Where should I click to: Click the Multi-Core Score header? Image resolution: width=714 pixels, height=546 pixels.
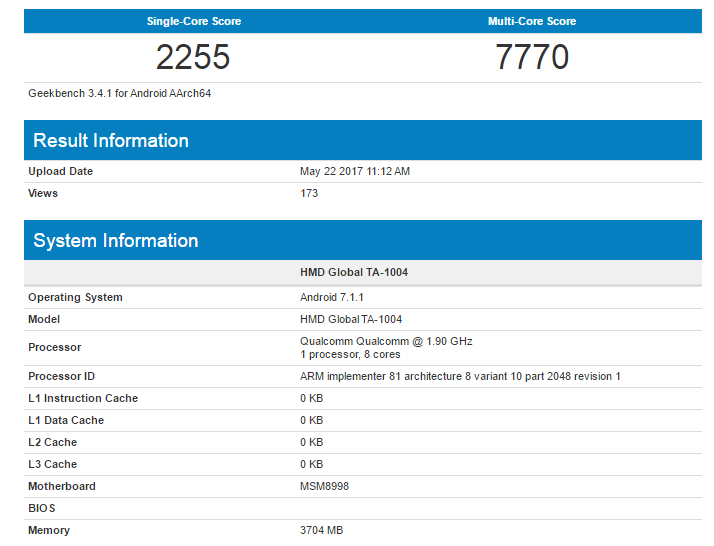[x=532, y=21]
